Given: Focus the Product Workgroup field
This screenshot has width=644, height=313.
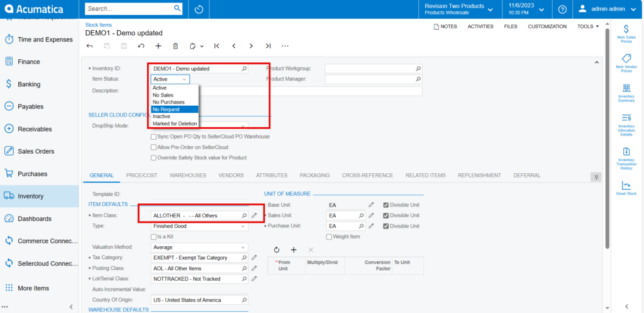Looking at the screenshot, I should (x=374, y=69).
